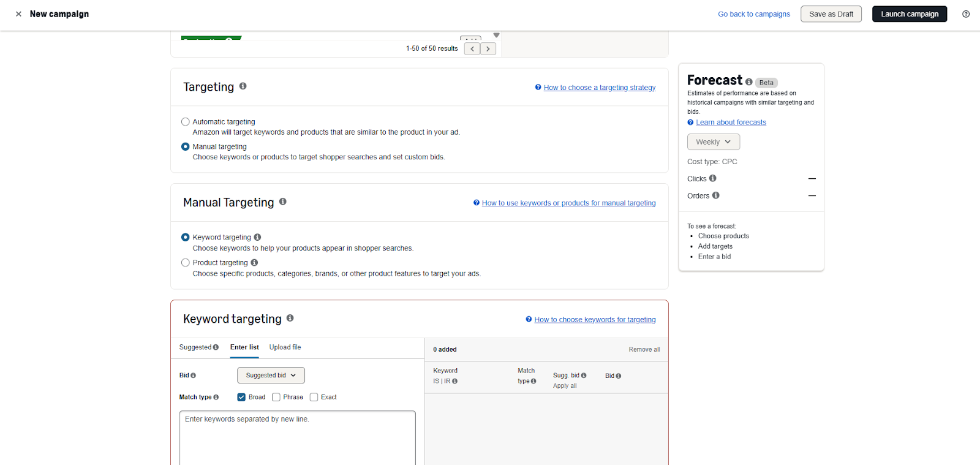Open Learn about forecasts link
The height and width of the screenshot is (465, 980).
click(731, 123)
